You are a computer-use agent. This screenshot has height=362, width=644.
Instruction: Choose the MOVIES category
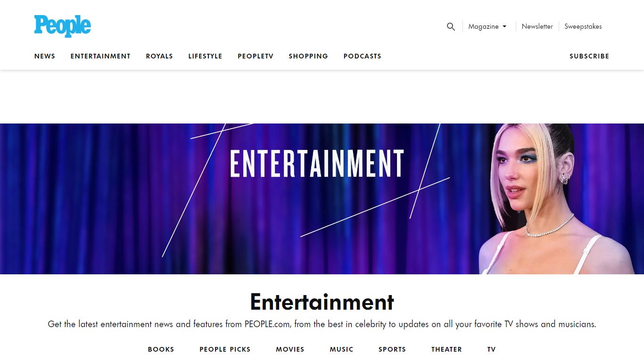(290, 349)
